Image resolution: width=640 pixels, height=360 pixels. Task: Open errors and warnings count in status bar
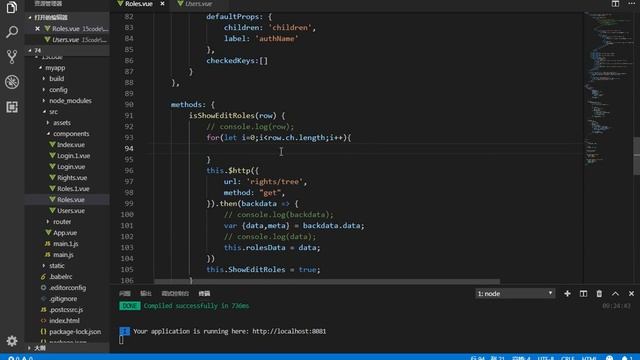click(20, 358)
